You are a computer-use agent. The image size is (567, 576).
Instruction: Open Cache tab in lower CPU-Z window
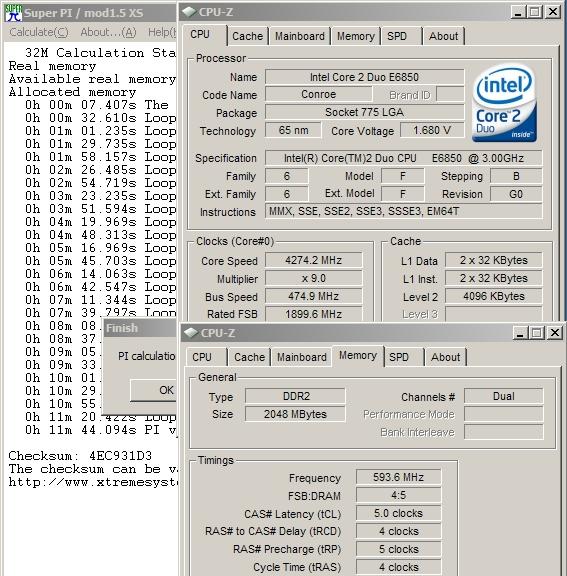(250, 357)
